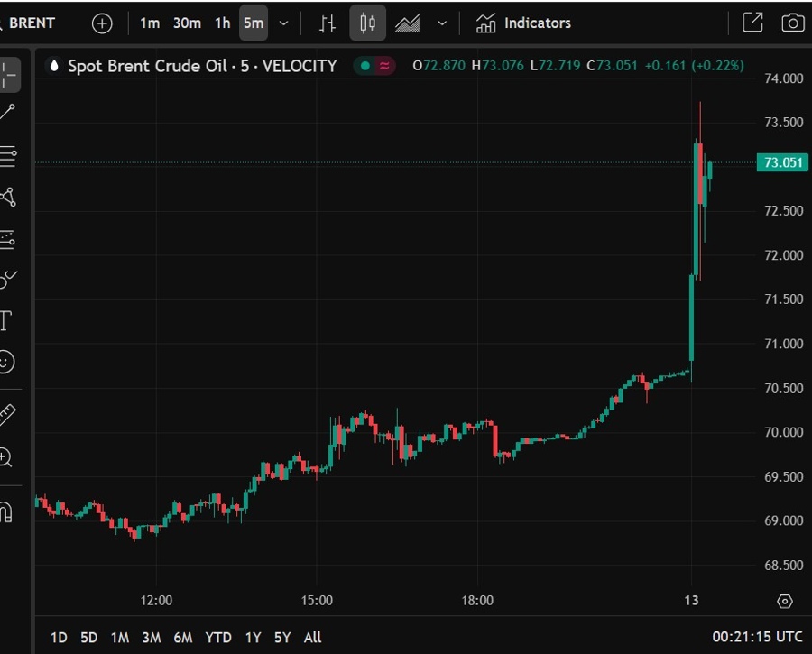Set date range to All

313,638
